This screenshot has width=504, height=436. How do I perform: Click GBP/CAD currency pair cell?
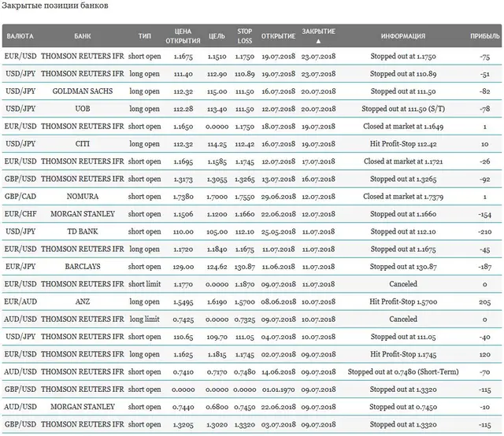[x=20, y=196]
